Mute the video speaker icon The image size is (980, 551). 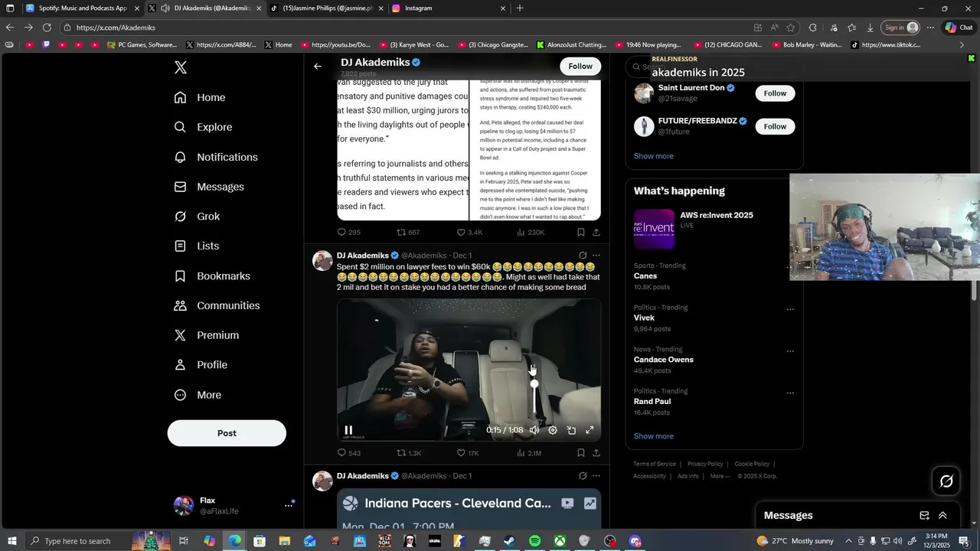pos(534,430)
